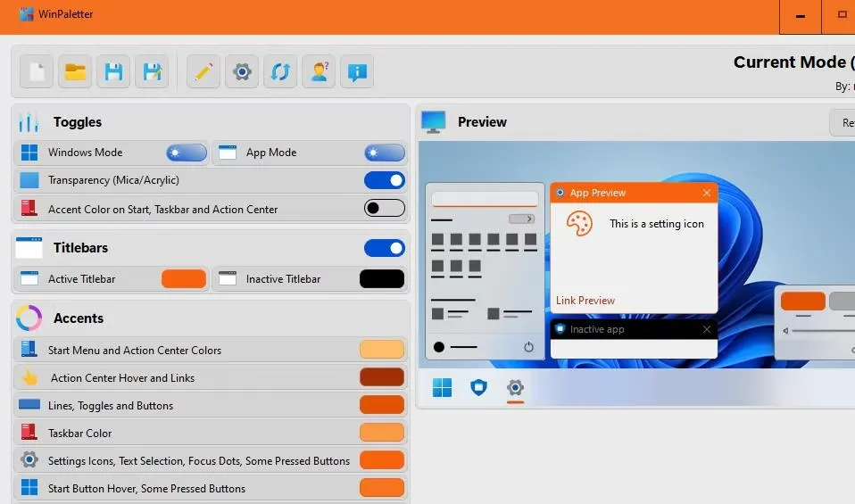
Task: Click the 'Accents' section heading
Action: tap(79, 318)
